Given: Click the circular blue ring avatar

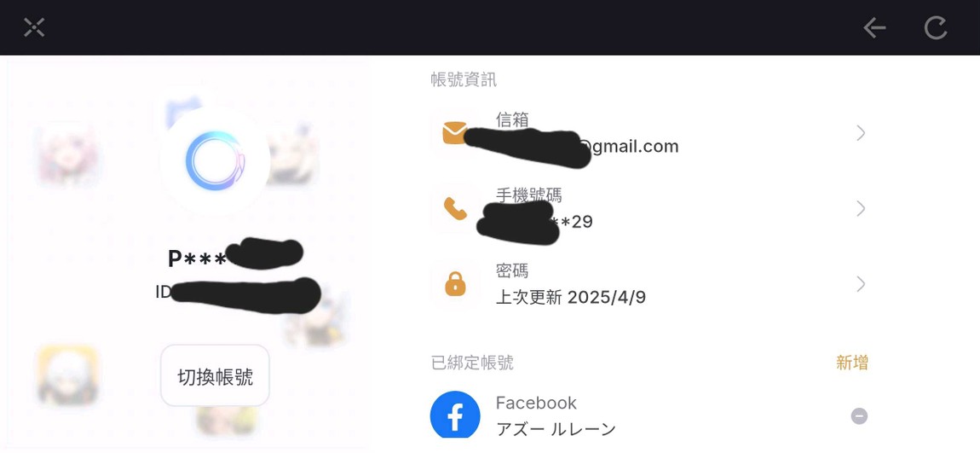Looking at the screenshot, I should (215, 160).
